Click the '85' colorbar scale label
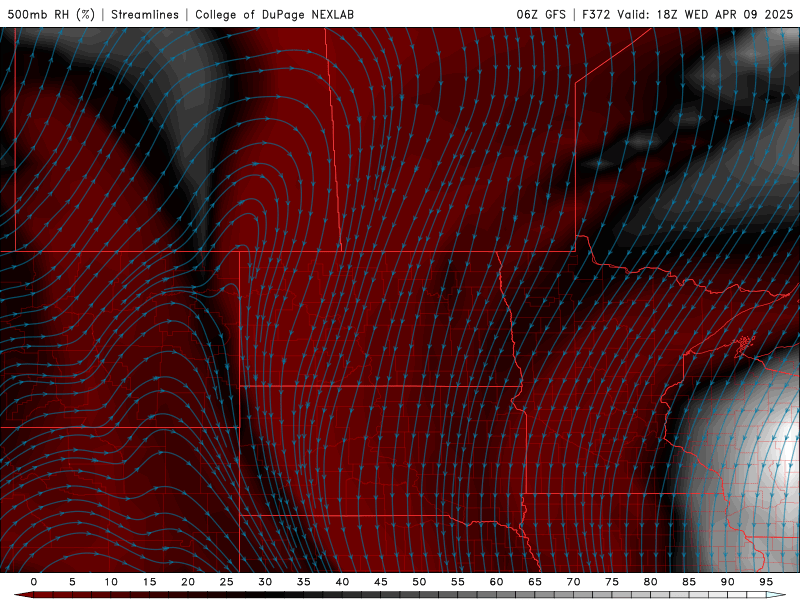Viewport: 800px width, 600px height. point(689,582)
